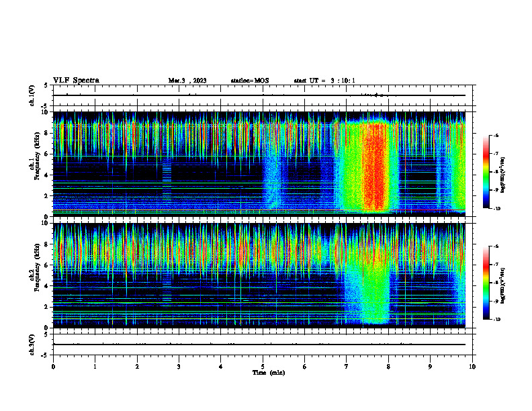Click the "-10" label on ch.2 colorbar
Image resolution: width=532 pixels, height=411 pixels.
497,319
